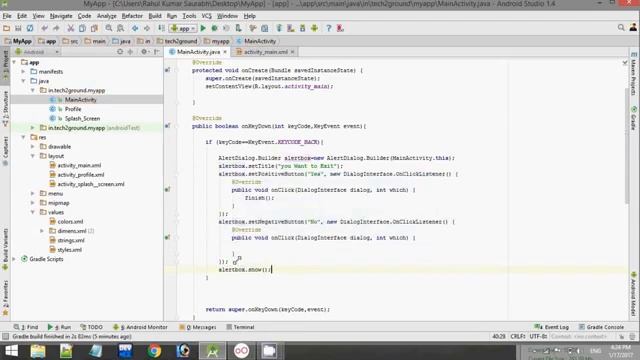Click Attach debugger to Android process icon
The image size is (640, 360).
tap(238, 28)
